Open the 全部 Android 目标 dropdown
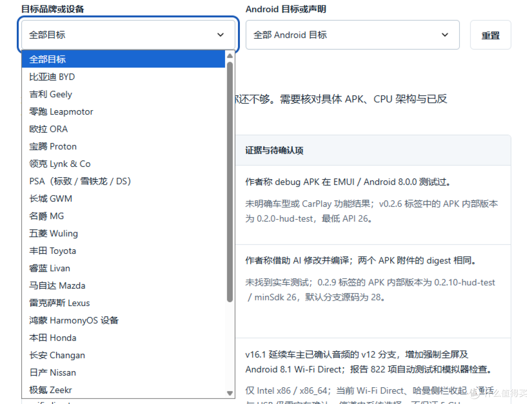Screen dimensions: 532x404 [x=353, y=35]
